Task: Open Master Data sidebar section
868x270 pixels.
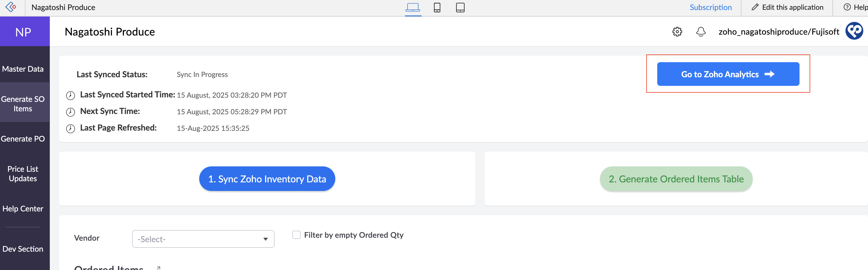Action: (x=23, y=69)
